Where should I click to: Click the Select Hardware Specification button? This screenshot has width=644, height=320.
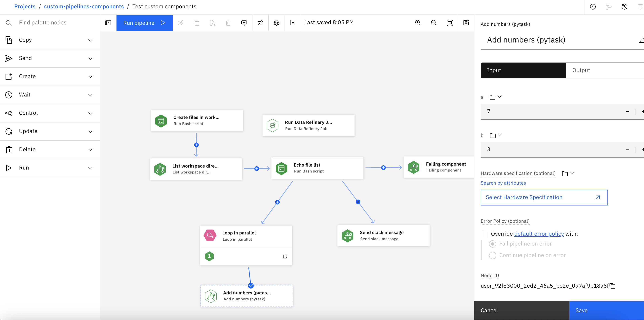tap(543, 197)
